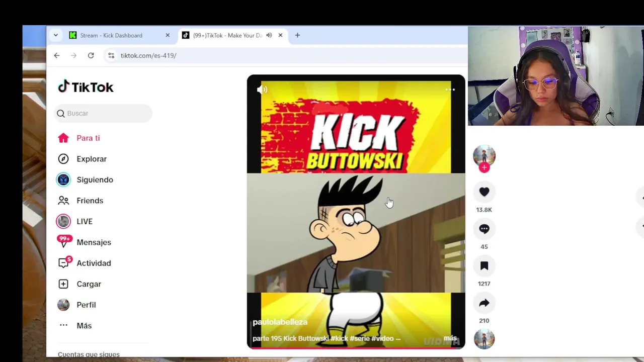Click the search magnifier icon
644x362 pixels.
coord(61,114)
